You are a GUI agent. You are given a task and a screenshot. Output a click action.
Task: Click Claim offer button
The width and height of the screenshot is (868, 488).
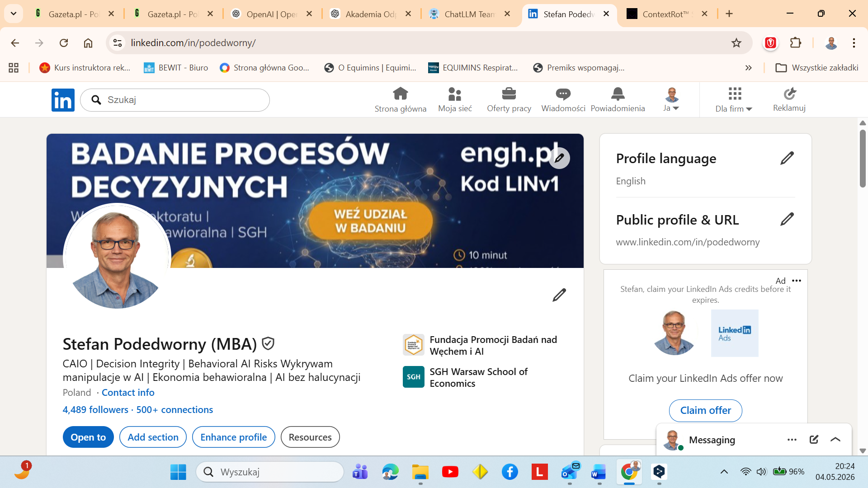point(706,410)
